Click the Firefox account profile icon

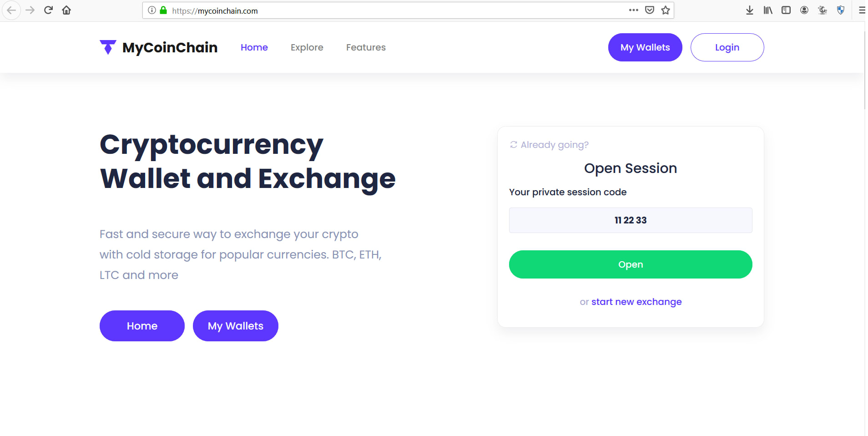tap(804, 10)
